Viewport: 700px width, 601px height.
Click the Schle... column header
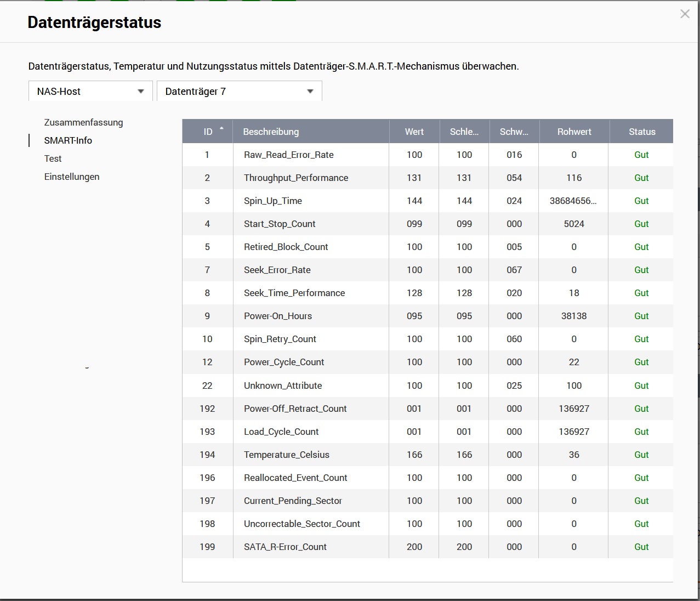[464, 132]
